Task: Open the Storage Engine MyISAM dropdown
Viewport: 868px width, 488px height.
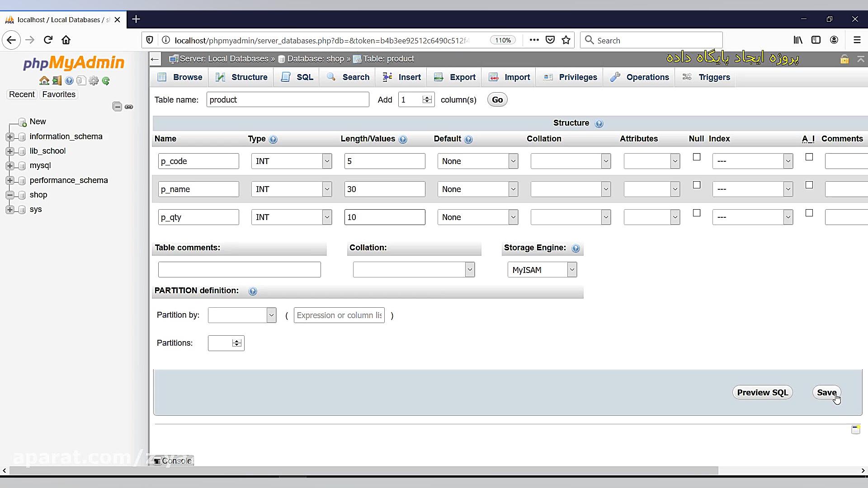Action: tap(542, 270)
